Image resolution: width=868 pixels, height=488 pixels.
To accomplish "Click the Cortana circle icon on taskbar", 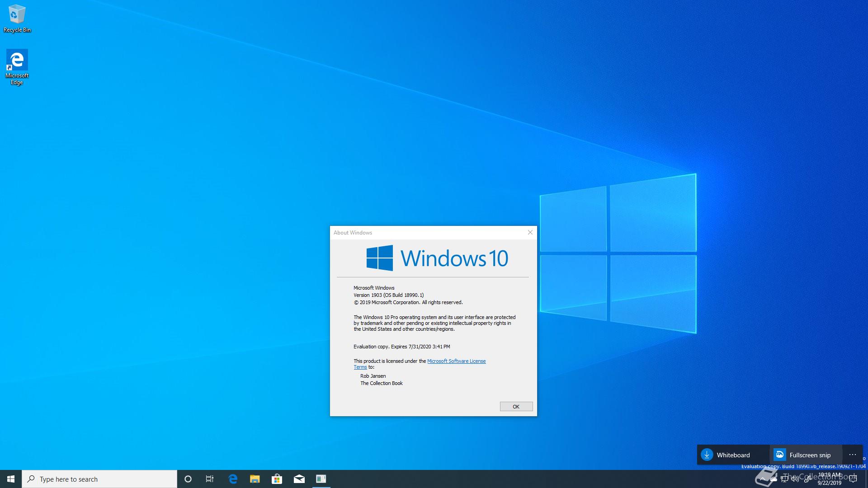I will coord(188,479).
